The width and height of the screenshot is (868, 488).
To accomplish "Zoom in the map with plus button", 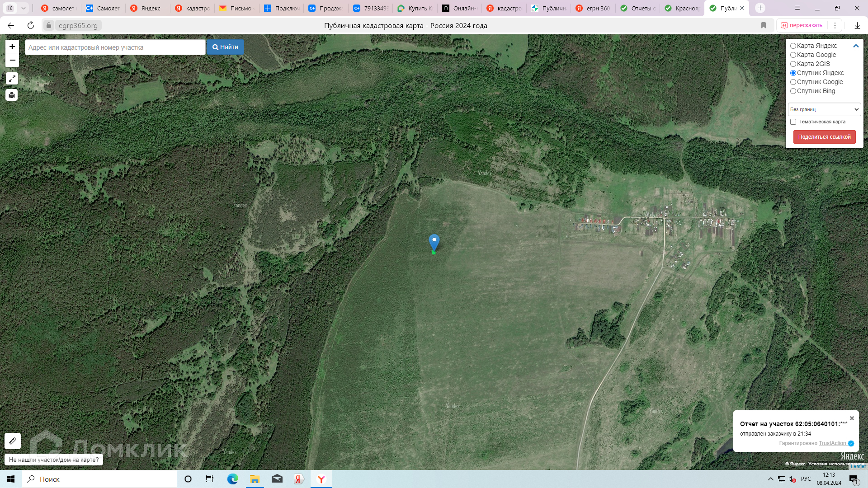I will coord(12,47).
